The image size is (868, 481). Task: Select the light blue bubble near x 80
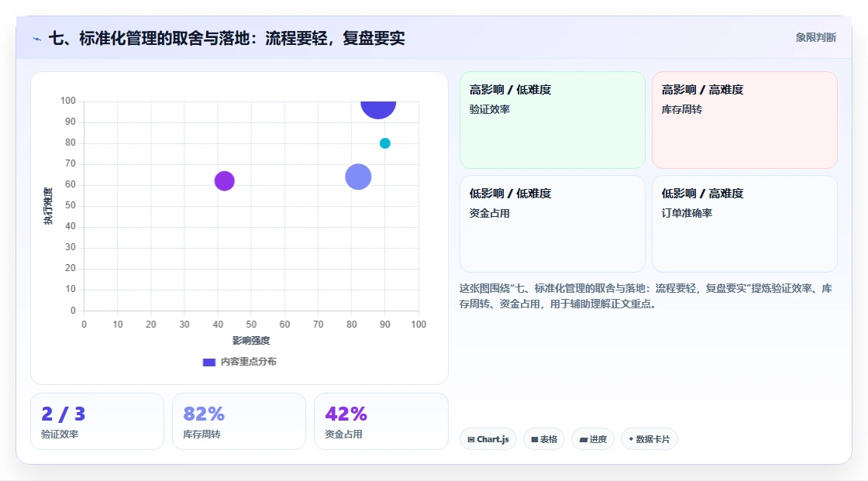pyautogui.click(x=358, y=177)
